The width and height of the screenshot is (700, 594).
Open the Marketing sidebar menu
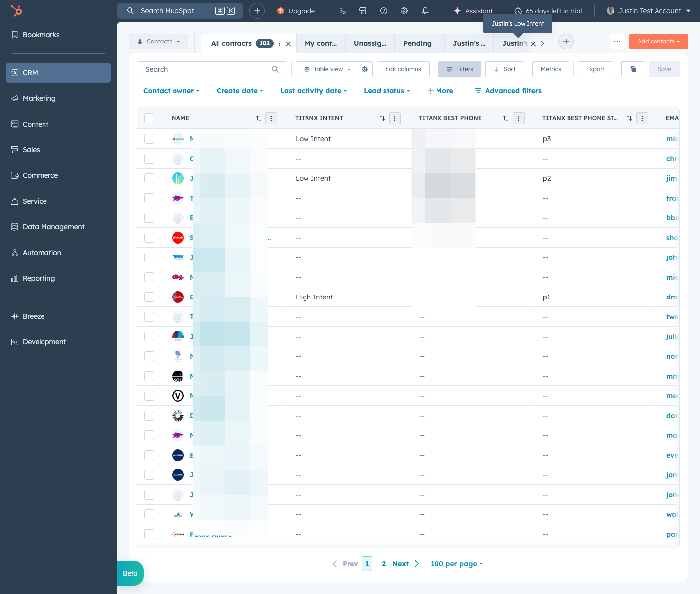[58, 98]
